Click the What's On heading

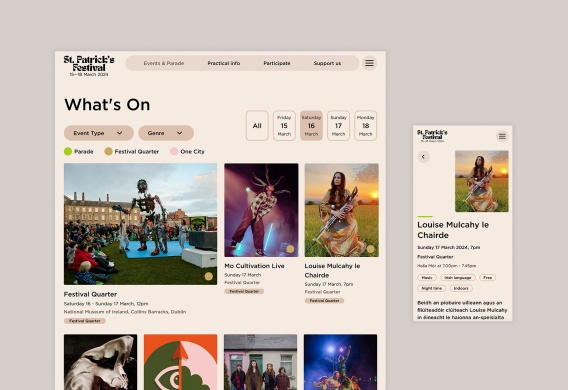tap(107, 105)
